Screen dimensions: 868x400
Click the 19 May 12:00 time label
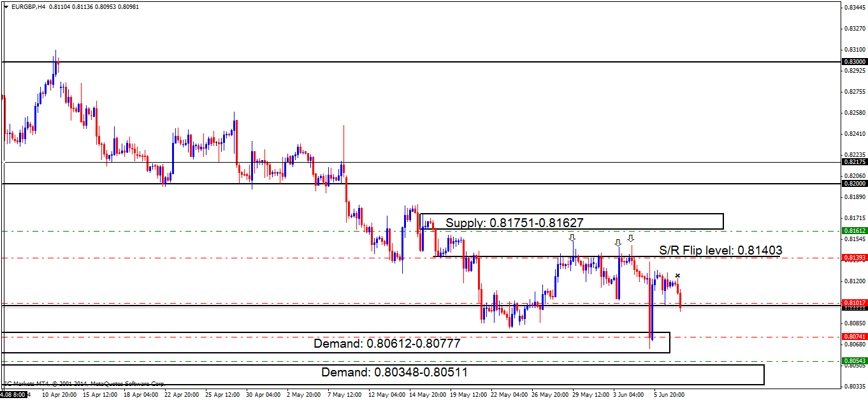(469, 395)
